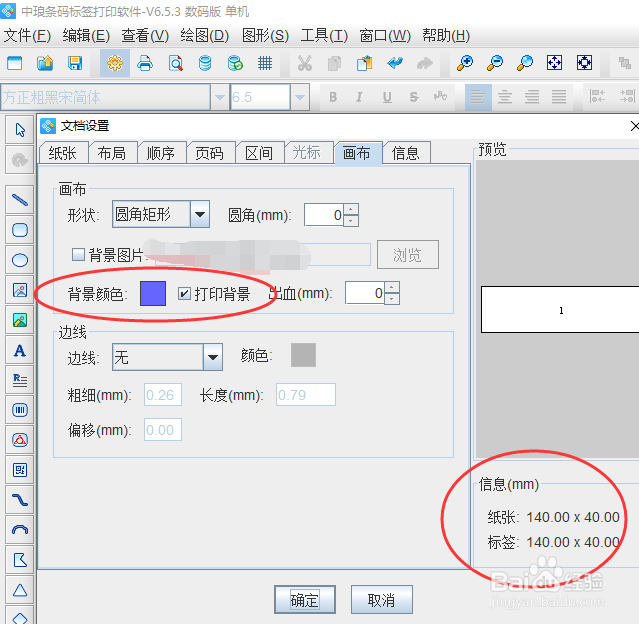The image size is (639, 624).
Task: Click the 确定 button
Action: click(305, 600)
